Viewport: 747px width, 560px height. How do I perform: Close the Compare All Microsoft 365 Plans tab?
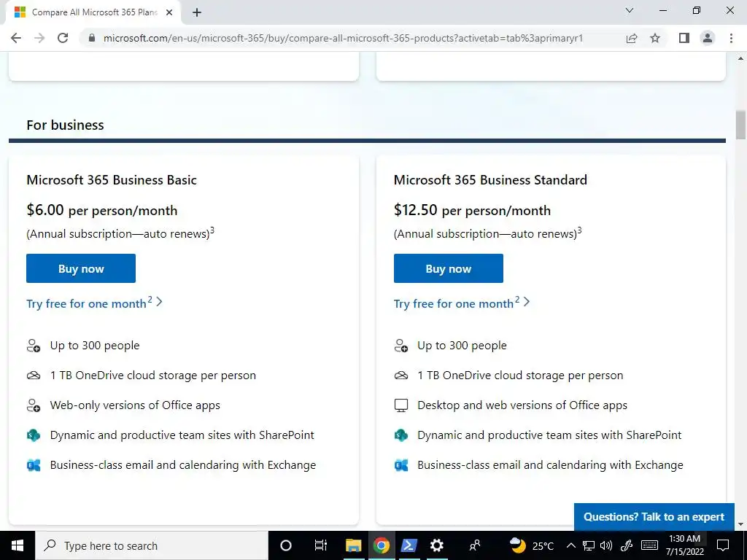(x=169, y=13)
